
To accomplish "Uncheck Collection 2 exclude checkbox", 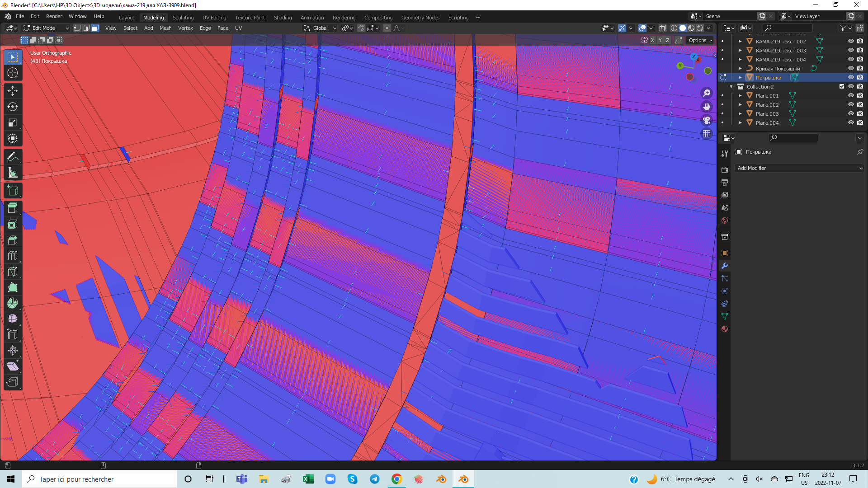I will (841, 87).
